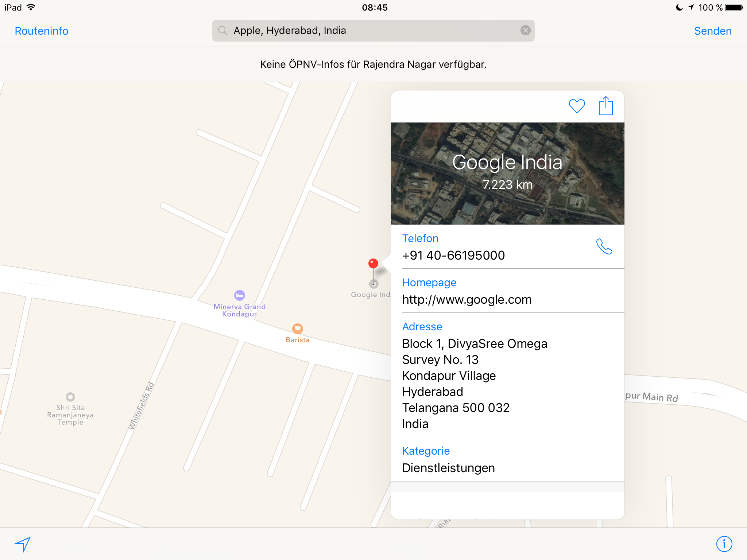Tap the share icon in the info card
Viewport: 747px width, 560px height.
[605, 106]
